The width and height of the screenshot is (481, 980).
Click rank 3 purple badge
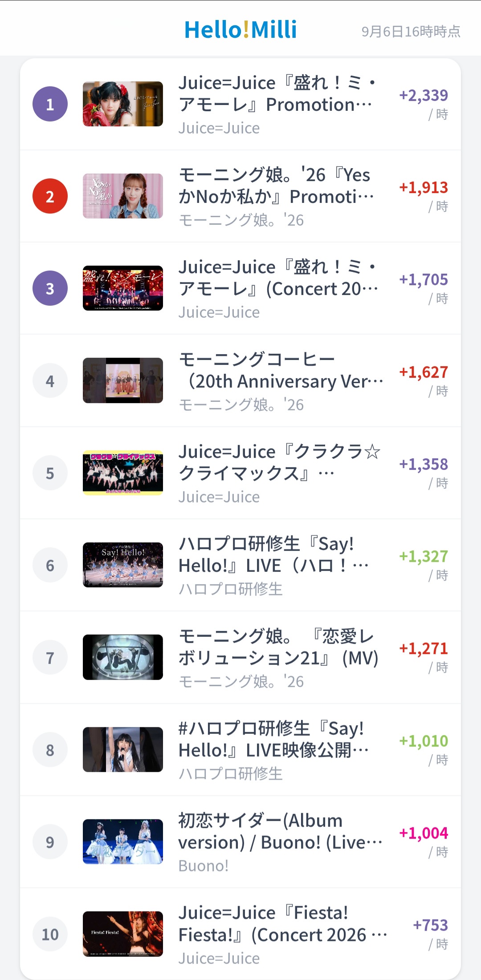coord(50,288)
